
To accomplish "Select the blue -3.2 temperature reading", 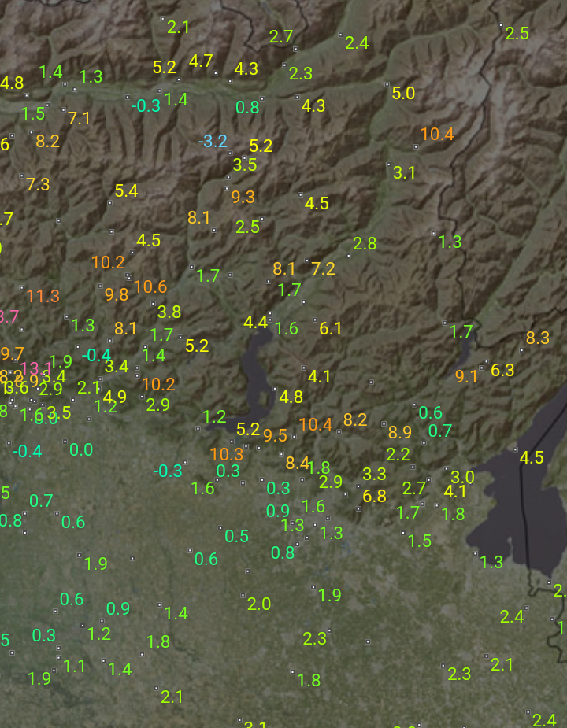I will point(213,141).
